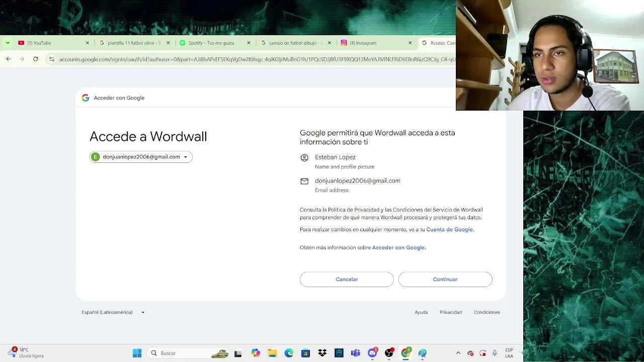
Task: Switch to the Instagram tab
Action: [x=376, y=43]
